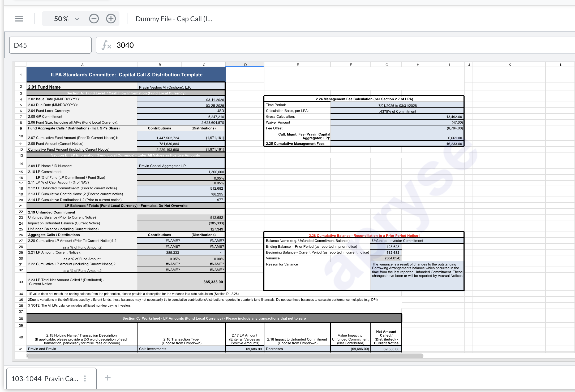Click the D45 cell reference box
This screenshot has height=392, width=575.
tap(50, 45)
